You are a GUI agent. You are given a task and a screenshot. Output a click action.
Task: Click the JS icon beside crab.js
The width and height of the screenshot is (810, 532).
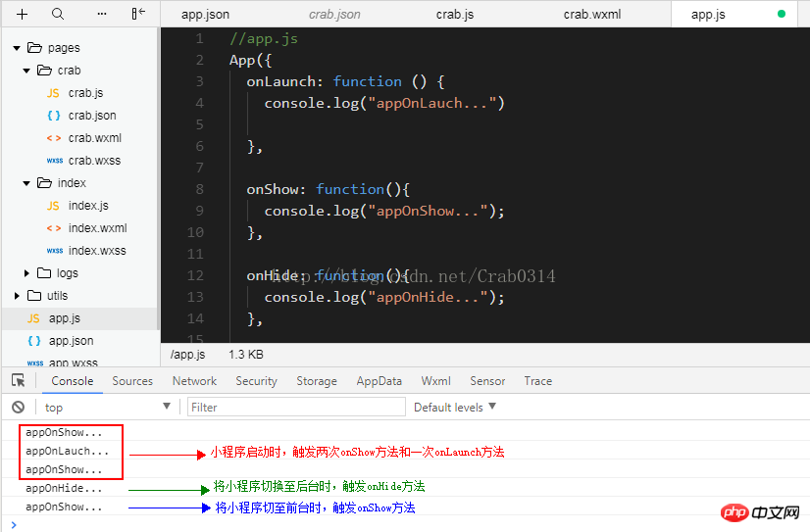[x=53, y=93]
